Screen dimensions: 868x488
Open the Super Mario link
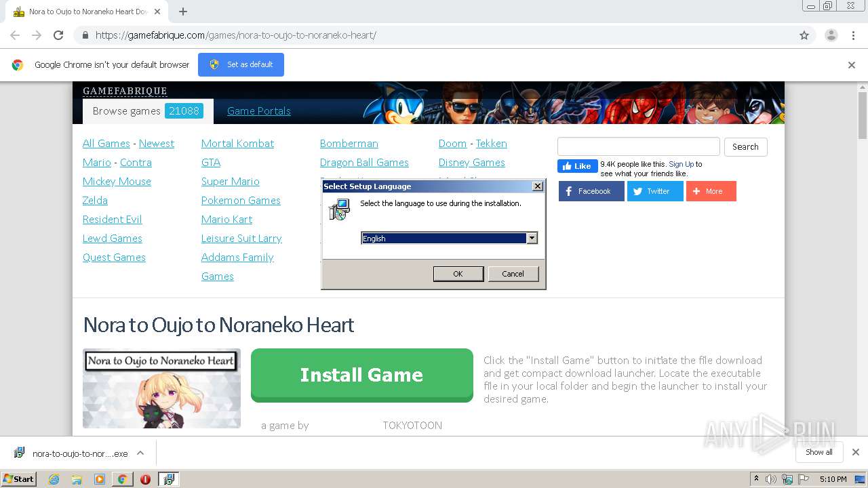coord(231,182)
